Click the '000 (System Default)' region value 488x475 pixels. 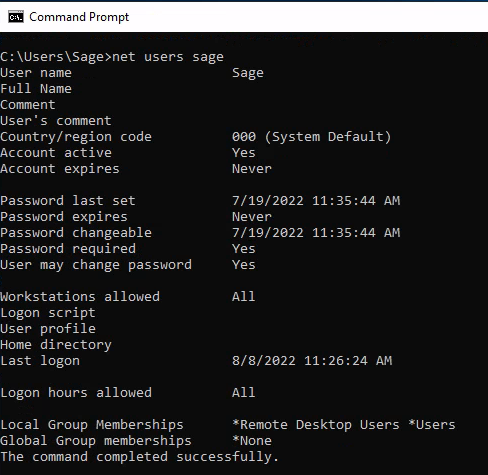(x=311, y=137)
